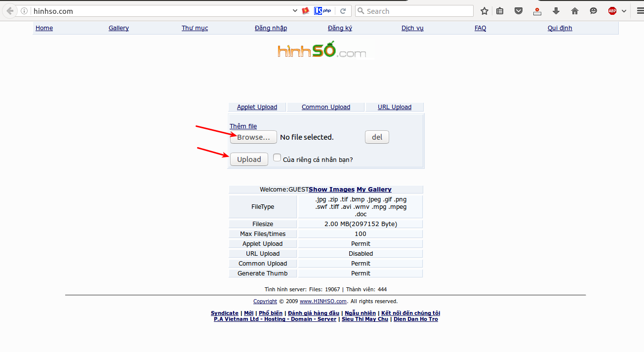Click the smiley face toolbar icon
The image size is (644, 352).
[594, 11]
